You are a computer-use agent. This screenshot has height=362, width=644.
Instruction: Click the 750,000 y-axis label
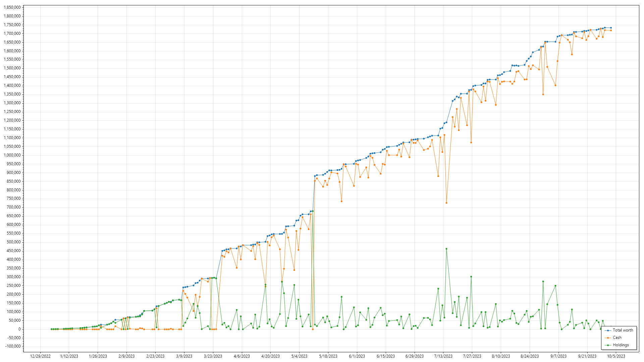(13, 198)
